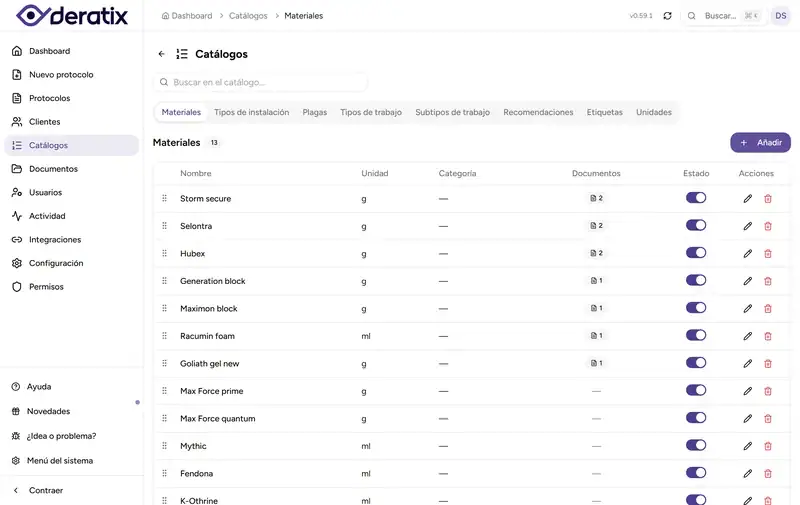
Task: Open Menú del sistema
Action: tap(71, 461)
